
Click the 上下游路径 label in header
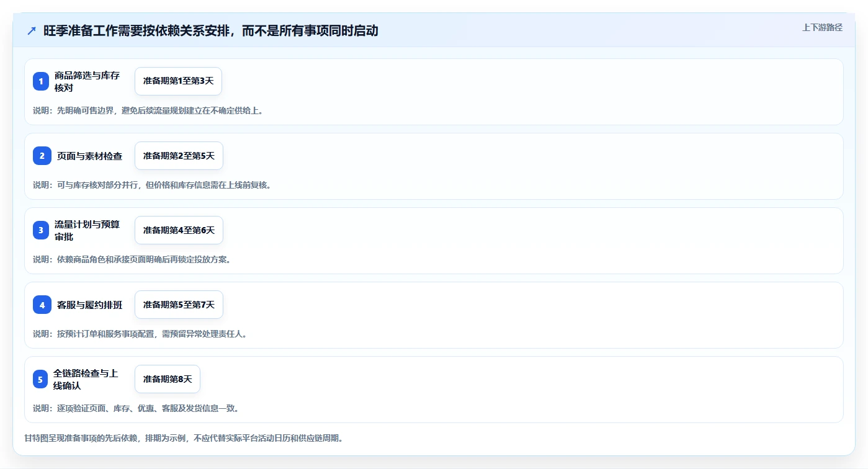point(822,27)
